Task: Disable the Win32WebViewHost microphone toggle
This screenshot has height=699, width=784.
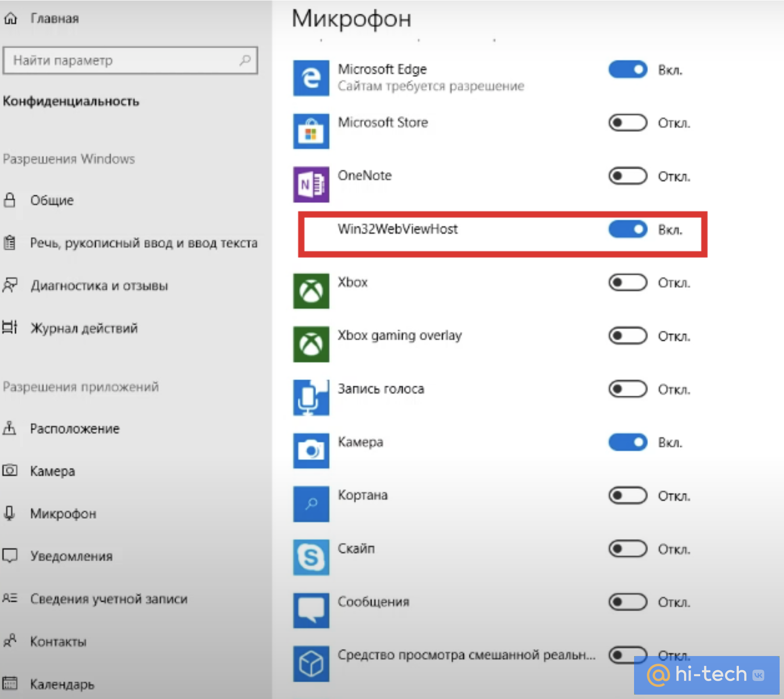Action: point(628,229)
